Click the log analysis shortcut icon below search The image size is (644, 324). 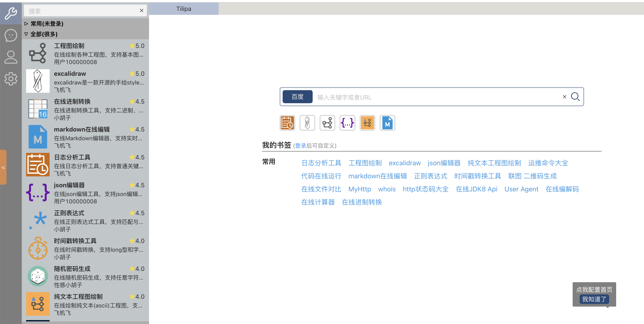click(x=287, y=123)
